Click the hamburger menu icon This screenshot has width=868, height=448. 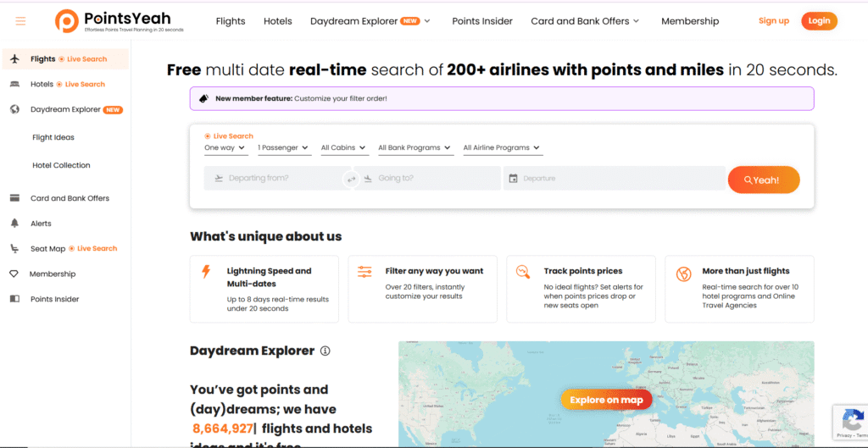tap(20, 21)
